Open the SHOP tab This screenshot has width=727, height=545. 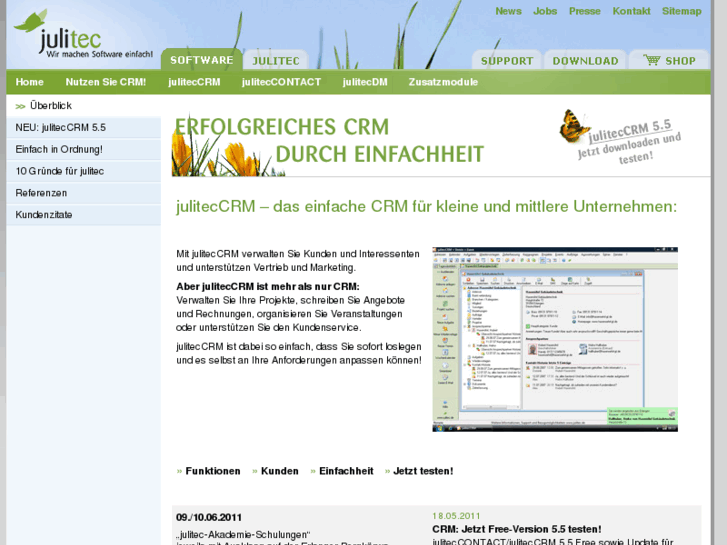coord(670,60)
